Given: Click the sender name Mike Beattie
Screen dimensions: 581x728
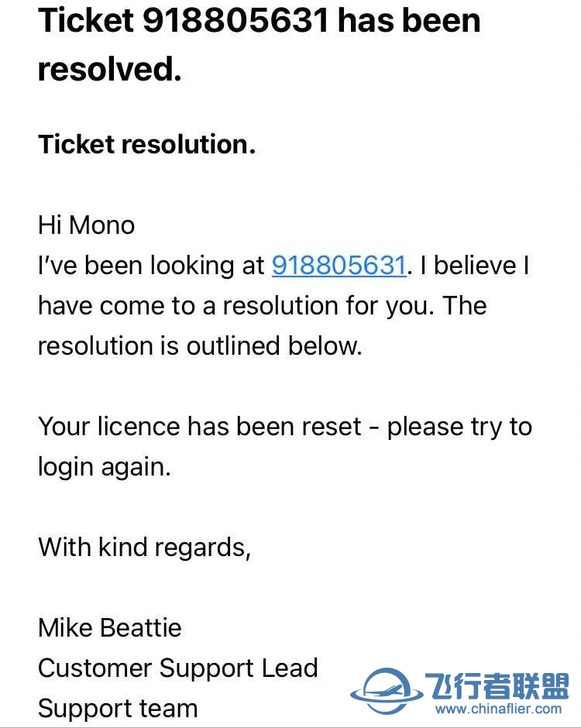Looking at the screenshot, I should 109,627.
